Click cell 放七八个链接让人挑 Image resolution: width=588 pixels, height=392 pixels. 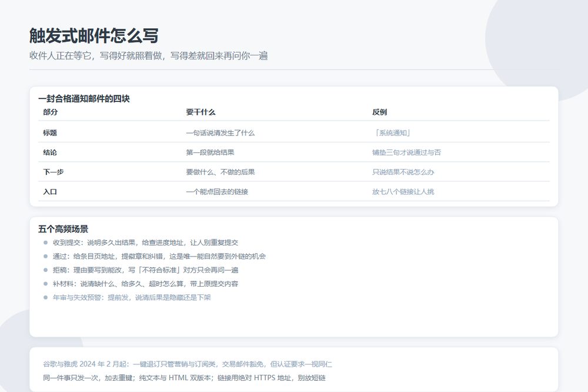click(x=403, y=191)
